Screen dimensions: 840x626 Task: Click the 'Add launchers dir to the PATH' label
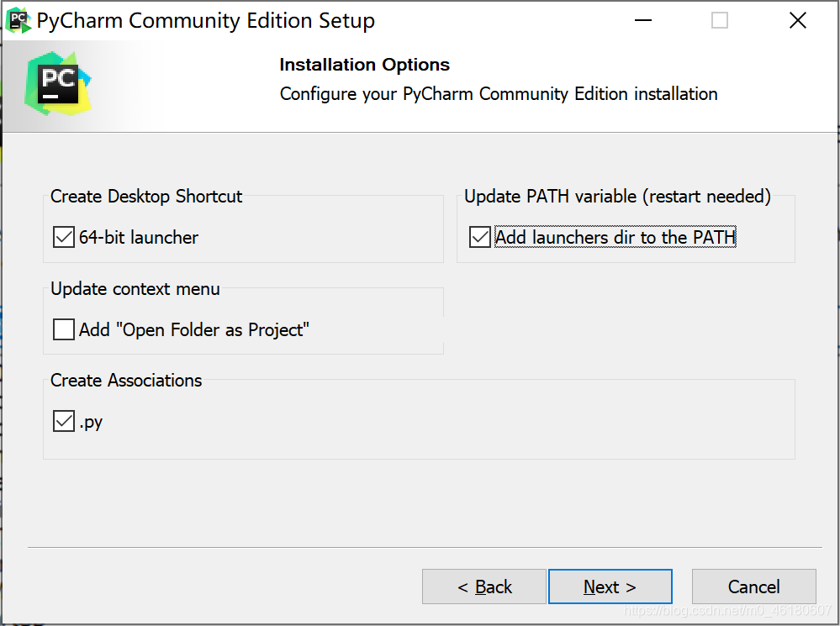[x=615, y=237]
